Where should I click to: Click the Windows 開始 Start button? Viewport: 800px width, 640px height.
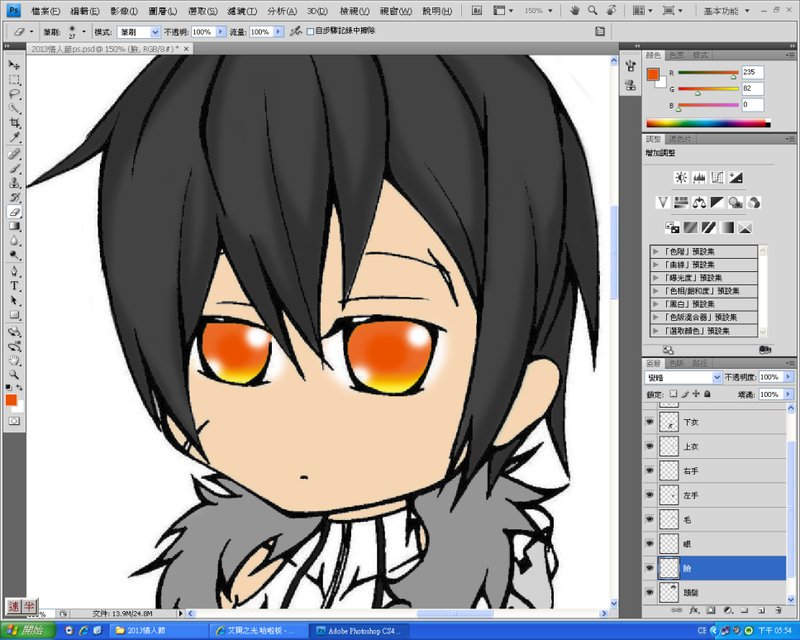point(27,630)
